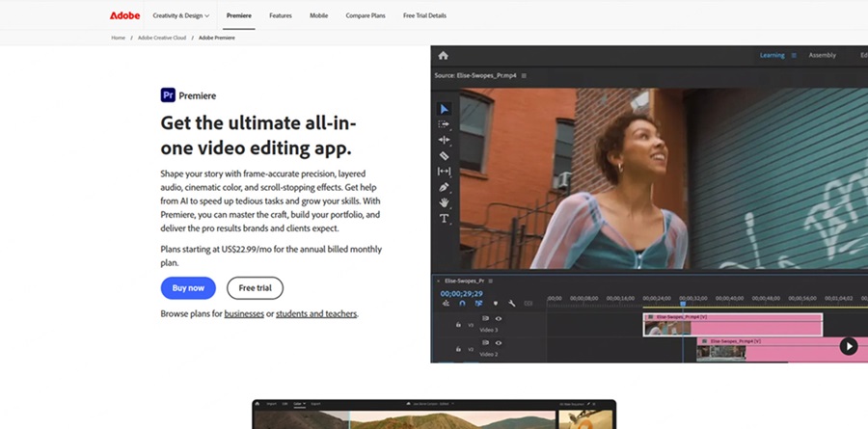Select the Razor tool
This screenshot has height=429, width=868.
(x=444, y=155)
